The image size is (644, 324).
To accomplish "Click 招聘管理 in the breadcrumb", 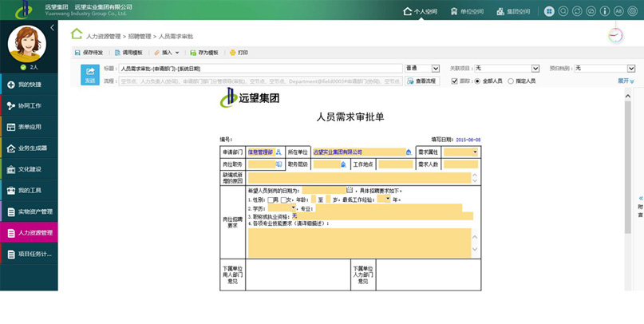I will (140, 36).
